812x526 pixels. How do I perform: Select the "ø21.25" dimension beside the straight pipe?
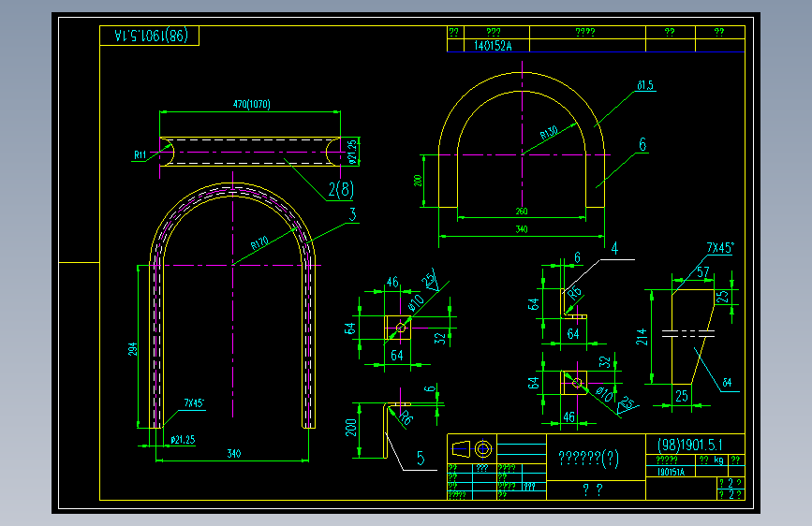(353, 152)
